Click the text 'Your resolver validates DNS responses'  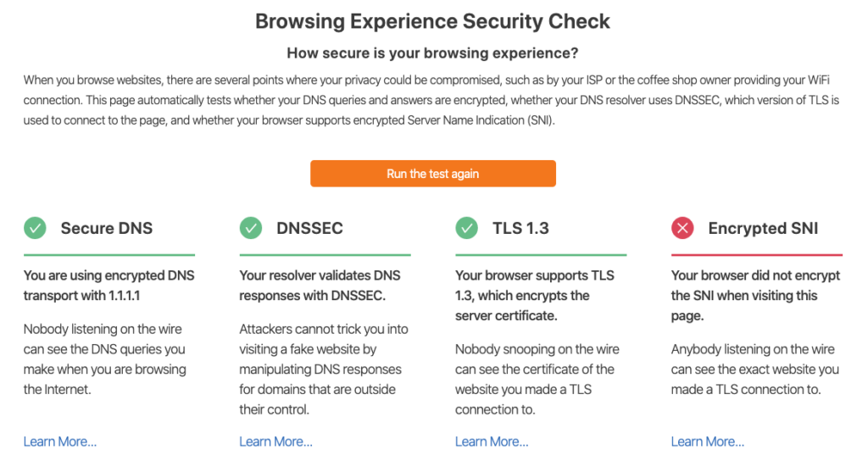(320, 286)
